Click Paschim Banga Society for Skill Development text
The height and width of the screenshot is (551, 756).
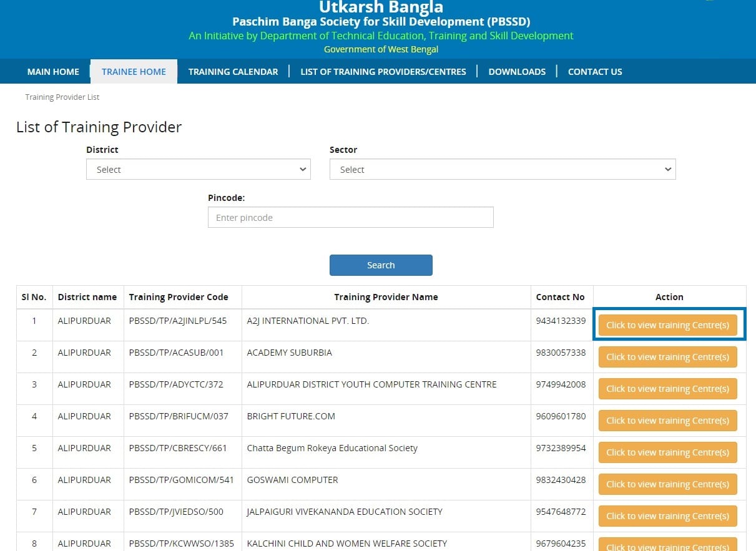pyautogui.click(x=381, y=22)
